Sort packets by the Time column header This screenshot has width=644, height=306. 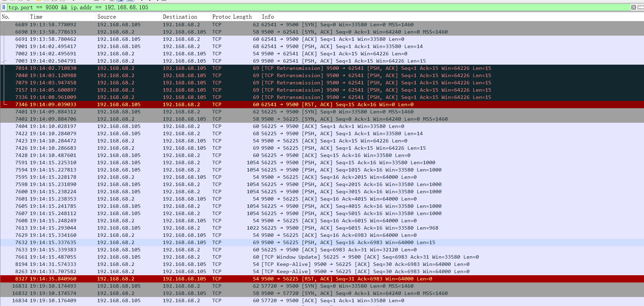tap(62, 17)
